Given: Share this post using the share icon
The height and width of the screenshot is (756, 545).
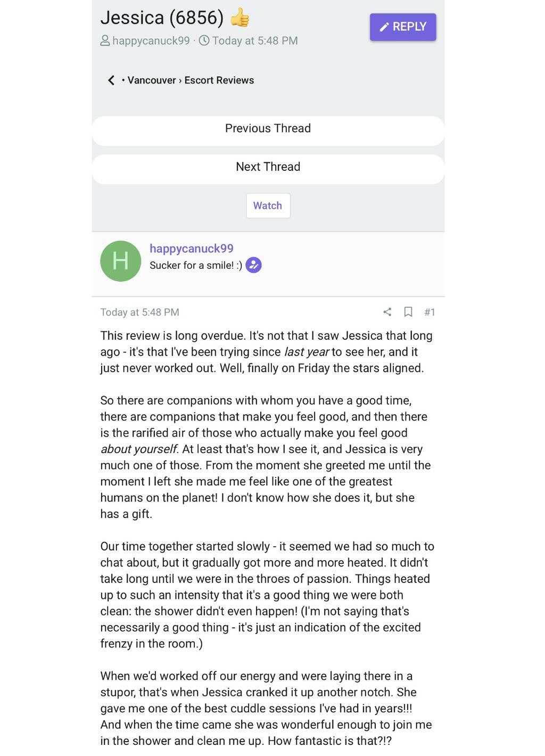Looking at the screenshot, I should click(x=387, y=312).
